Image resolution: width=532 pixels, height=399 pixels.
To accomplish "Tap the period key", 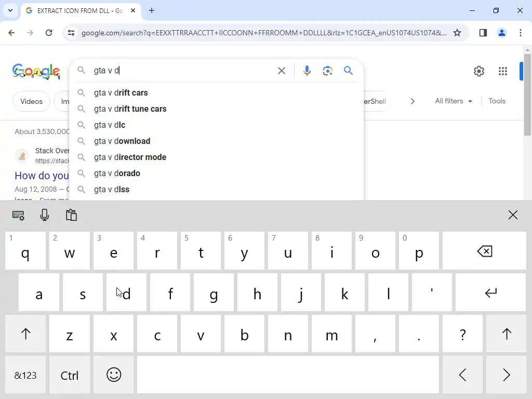I will tap(419, 334).
